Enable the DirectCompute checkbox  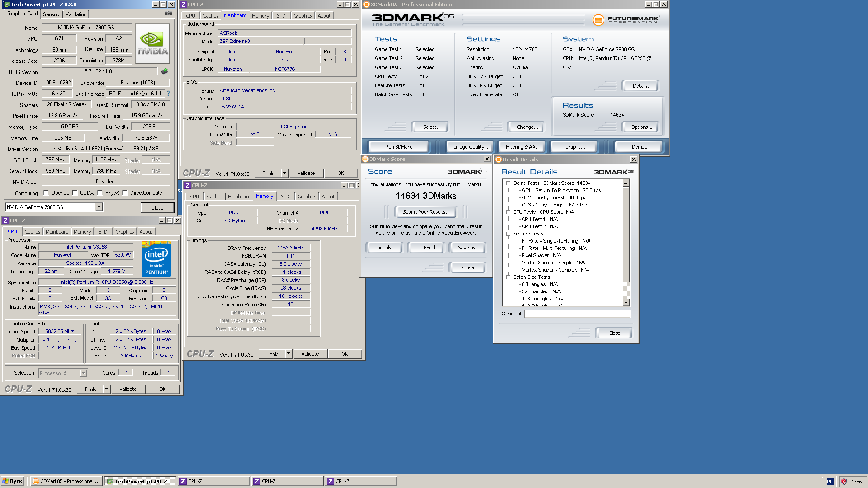coord(125,193)
